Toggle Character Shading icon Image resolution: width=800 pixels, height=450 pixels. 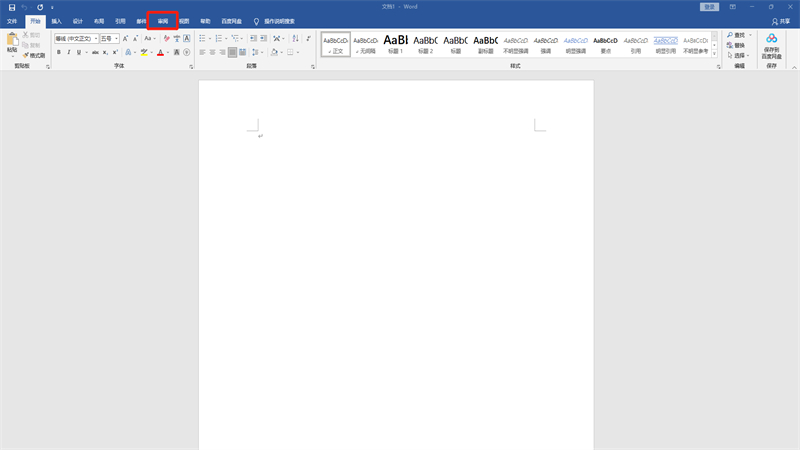(x=177, y=52)
